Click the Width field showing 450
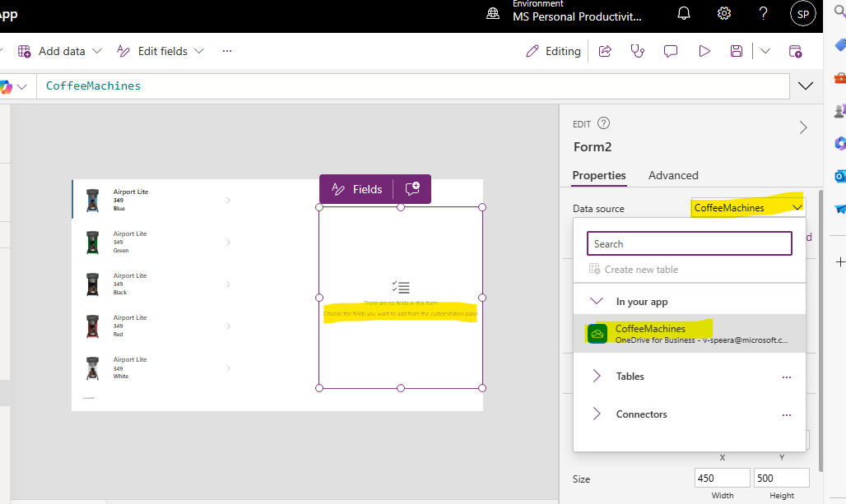 click(722, 479)
